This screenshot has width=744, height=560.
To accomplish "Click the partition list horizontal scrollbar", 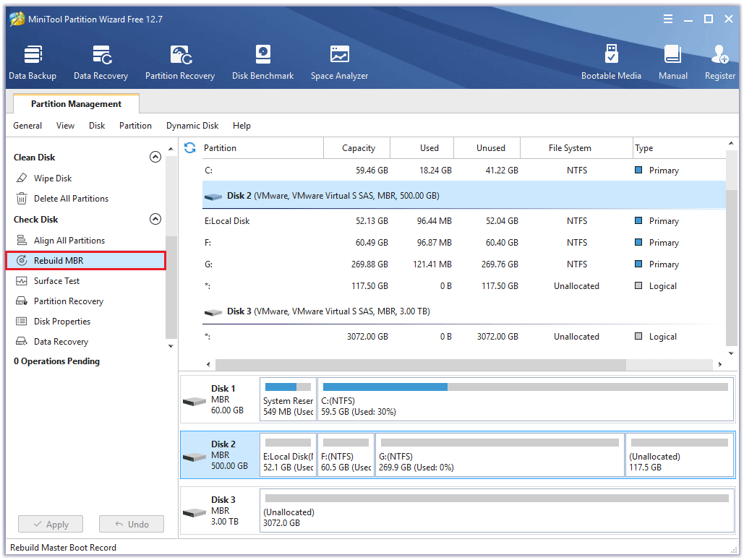I will [x=420, y=365].
